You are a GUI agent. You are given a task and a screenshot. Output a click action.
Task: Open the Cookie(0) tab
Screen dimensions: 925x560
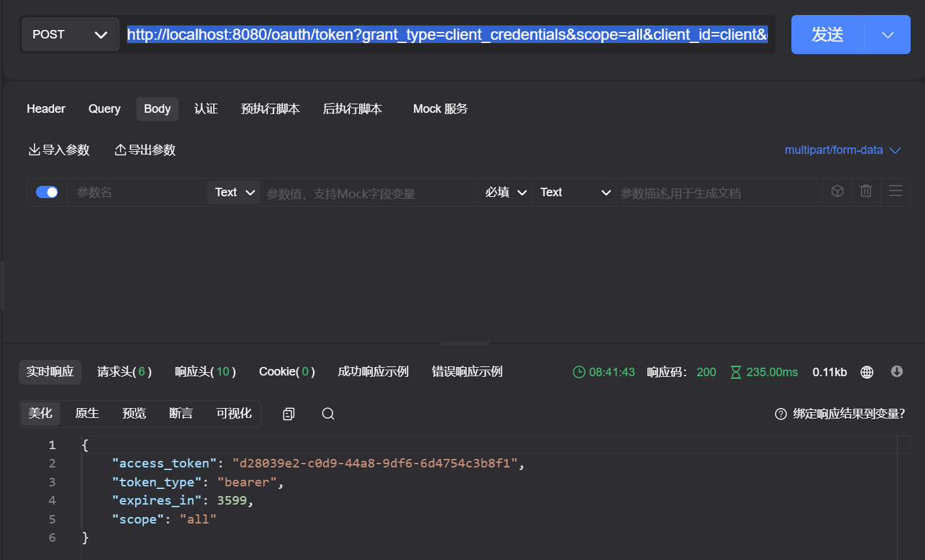pyautogui.click(x=287, y=372)
